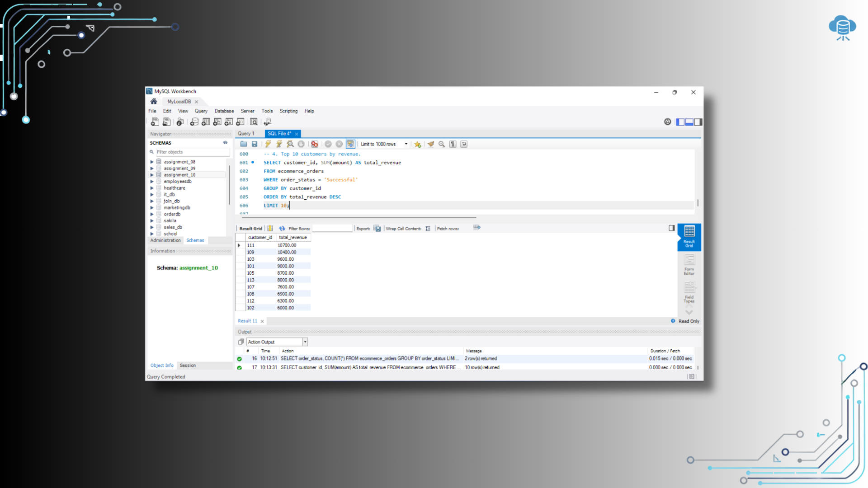Switch to the Query 1 tab
Image resolution: width=868 pixels, height=488 pixels.
click(246, 134)
